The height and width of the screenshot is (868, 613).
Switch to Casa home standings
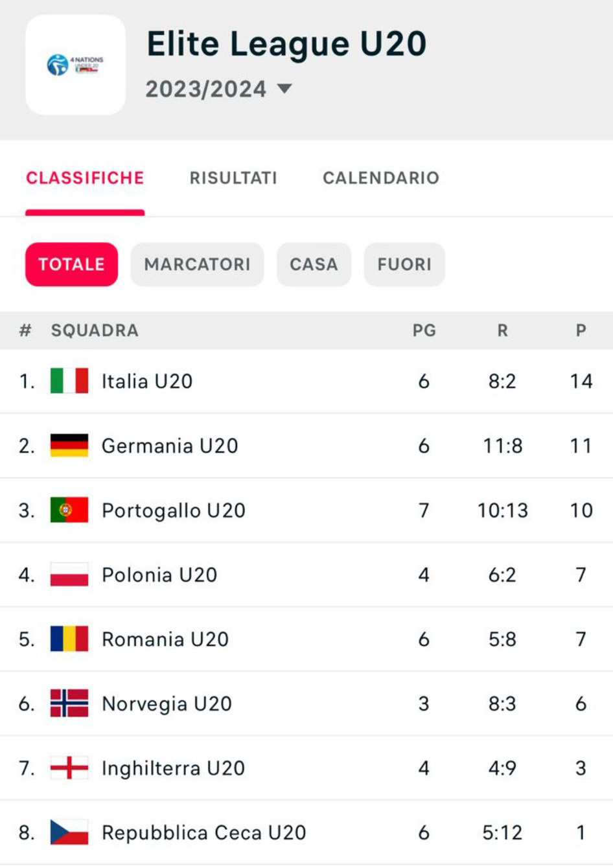314,264
